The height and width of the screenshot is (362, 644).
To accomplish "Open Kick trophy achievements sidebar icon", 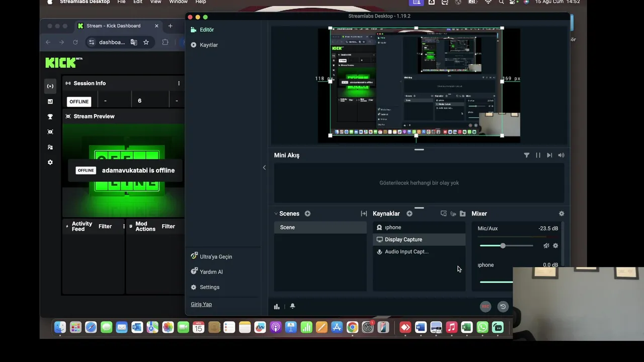I will (x=50, y=117).
